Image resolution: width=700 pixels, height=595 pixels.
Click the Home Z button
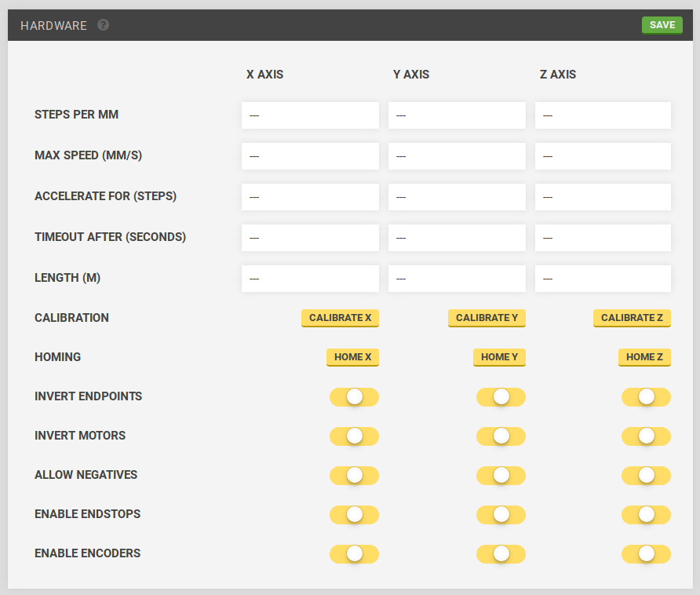[x=644, y=357]
